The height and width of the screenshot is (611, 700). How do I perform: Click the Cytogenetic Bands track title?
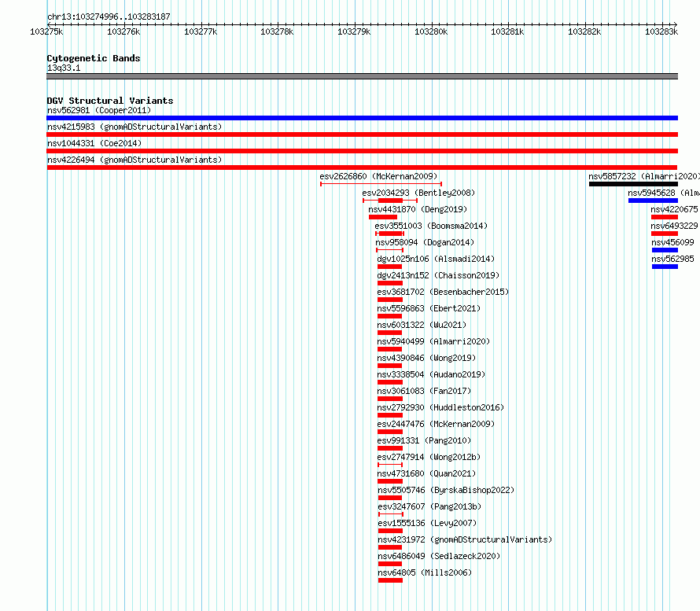[94, 58]
